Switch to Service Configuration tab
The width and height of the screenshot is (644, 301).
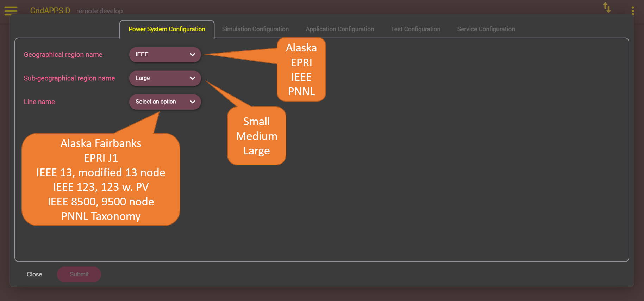[x=486, y=29]
